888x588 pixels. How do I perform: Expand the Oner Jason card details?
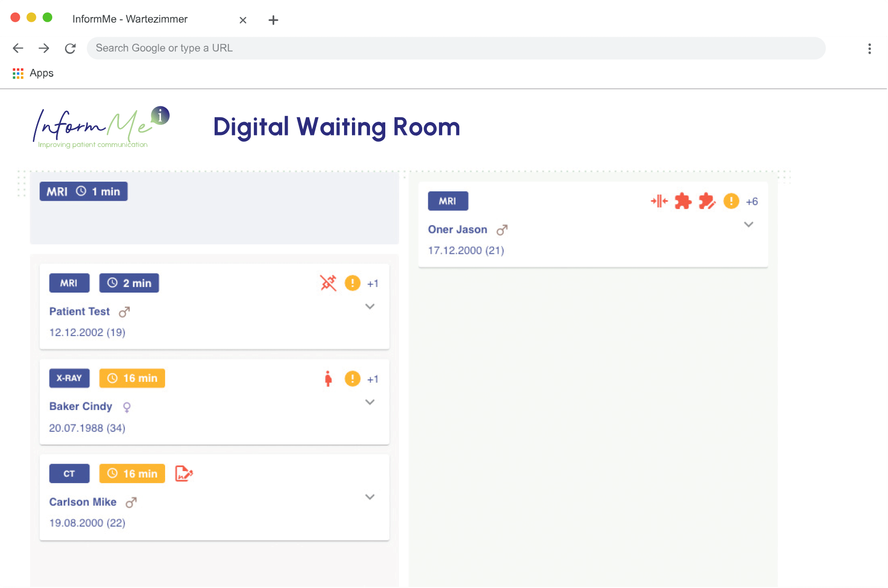(x=748, y=225)
